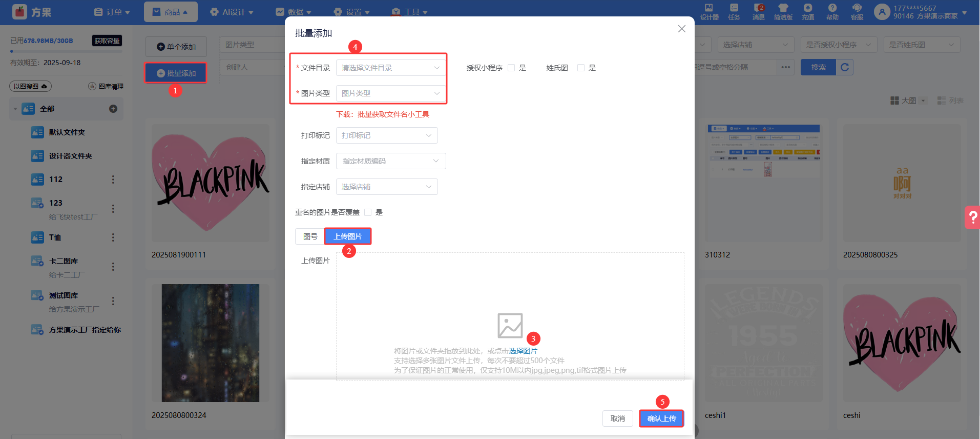980x439 pixels.
Task: Open the 任务 tasks icon
Action: click(734, 11)
